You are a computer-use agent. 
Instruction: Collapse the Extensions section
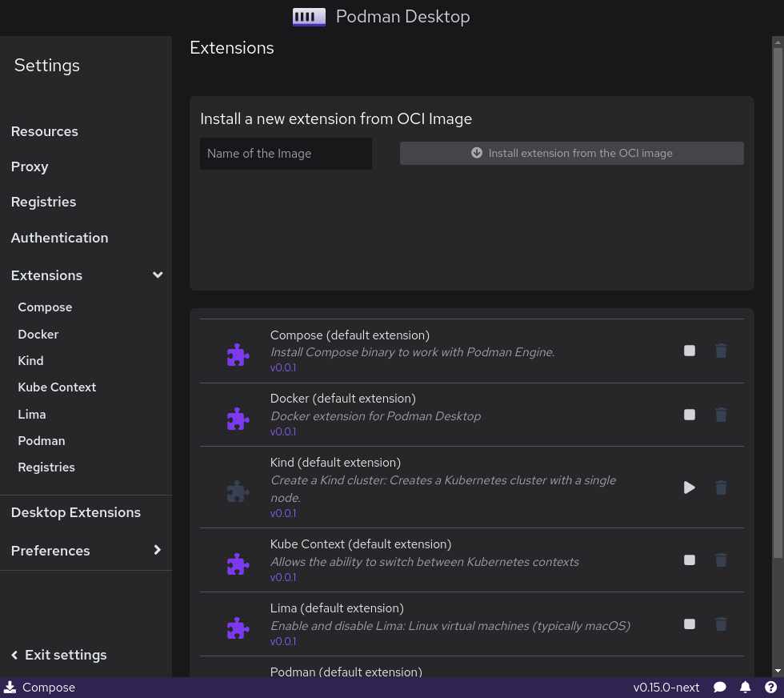click(157, 275)
